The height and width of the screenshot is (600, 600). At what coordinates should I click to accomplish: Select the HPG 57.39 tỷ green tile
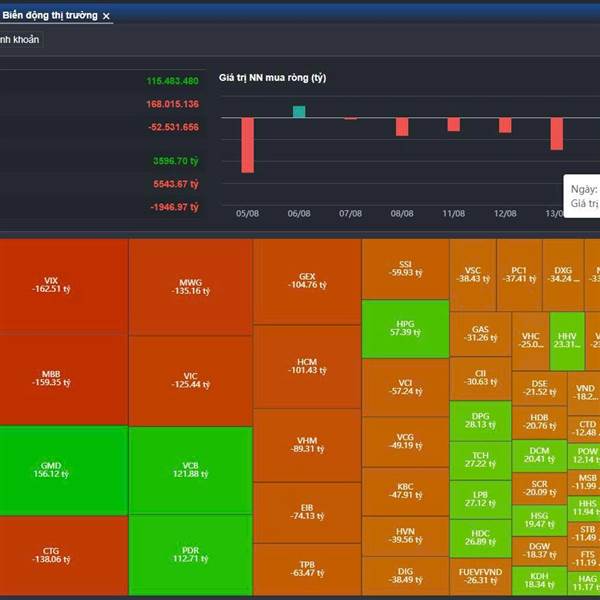coord(405,329)
